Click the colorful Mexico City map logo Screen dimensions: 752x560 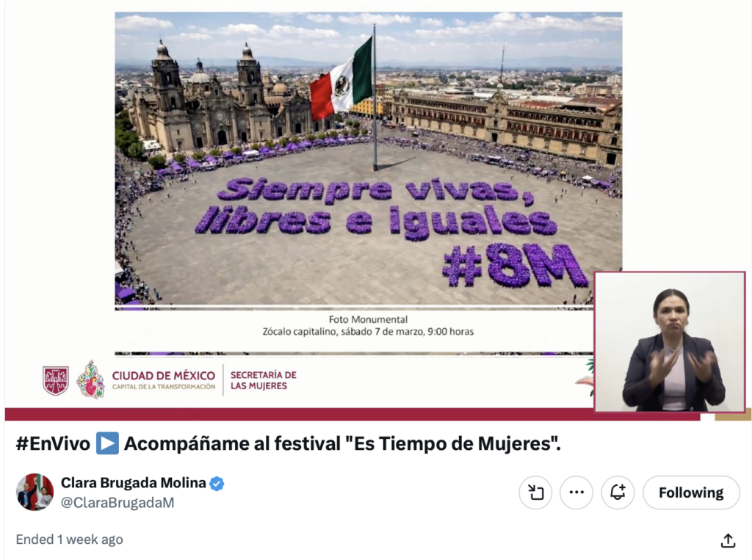tap(90, 379)
